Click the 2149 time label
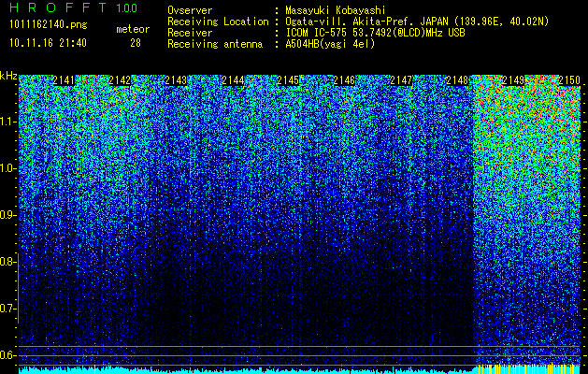 [x=513, y=80]
